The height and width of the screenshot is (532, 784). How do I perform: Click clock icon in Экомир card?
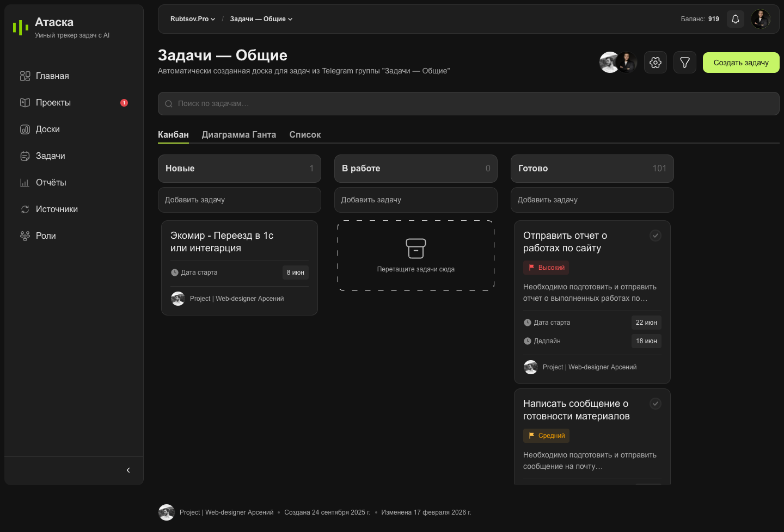pos(175,273)
